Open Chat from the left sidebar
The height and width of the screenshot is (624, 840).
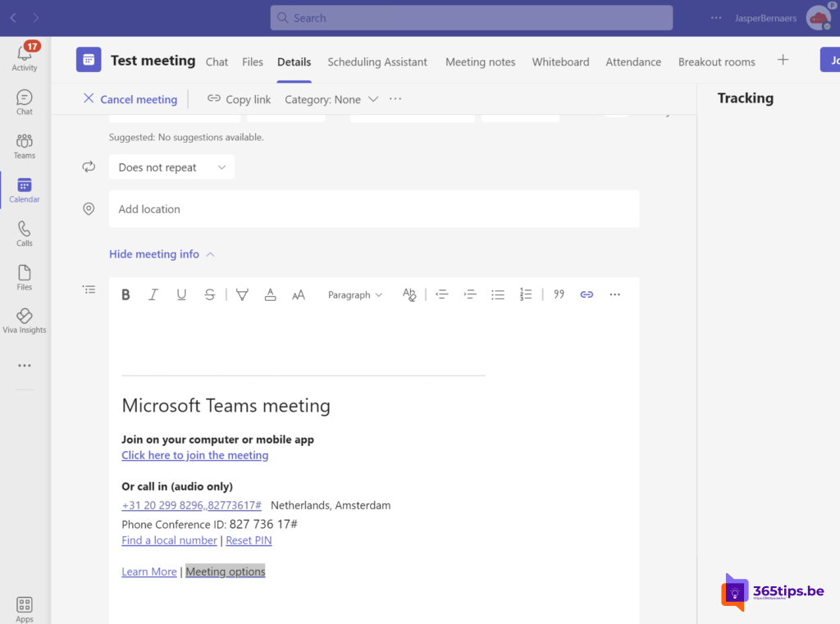24,100
